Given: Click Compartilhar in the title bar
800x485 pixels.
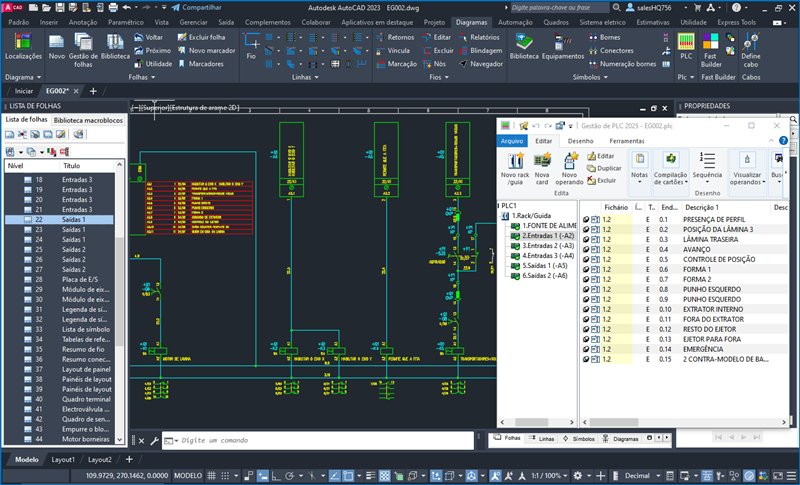Looking at the screenshot, I should [x=196, y=8].
